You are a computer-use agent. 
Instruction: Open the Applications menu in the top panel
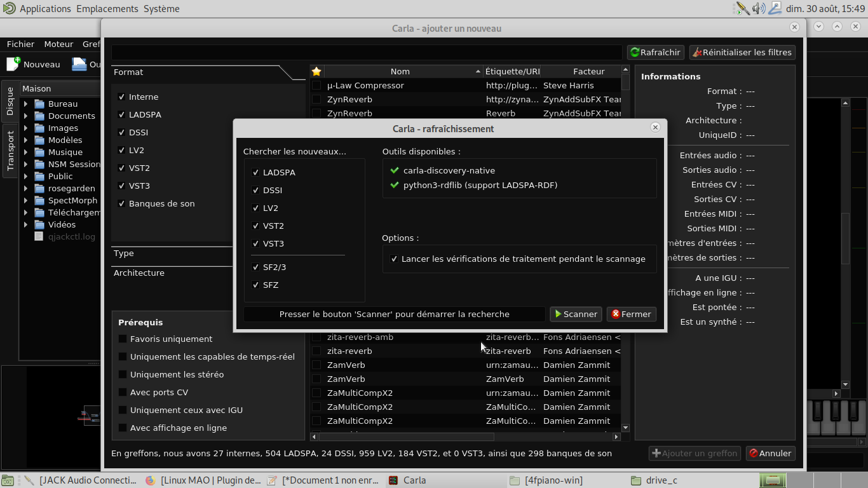[x=45, y=9]
